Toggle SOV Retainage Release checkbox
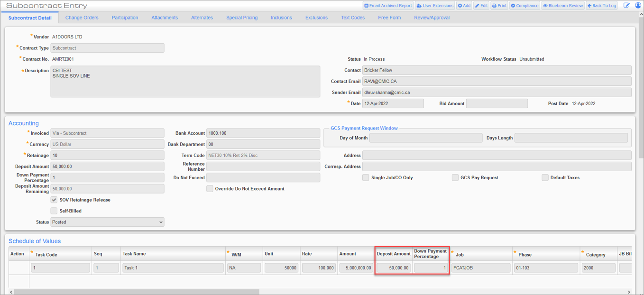The width and height of the screenshot is (644, 295). tap(54, 200)
